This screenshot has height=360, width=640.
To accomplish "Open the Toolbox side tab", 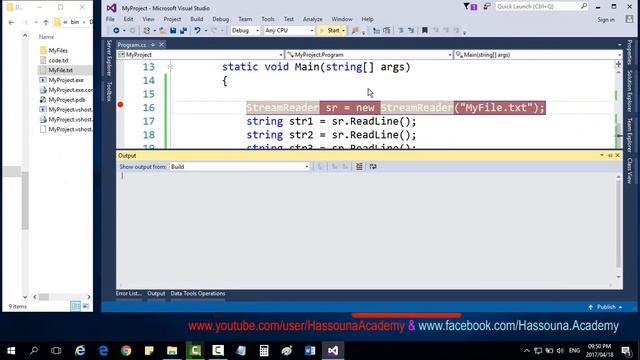I will pos(109,91).
